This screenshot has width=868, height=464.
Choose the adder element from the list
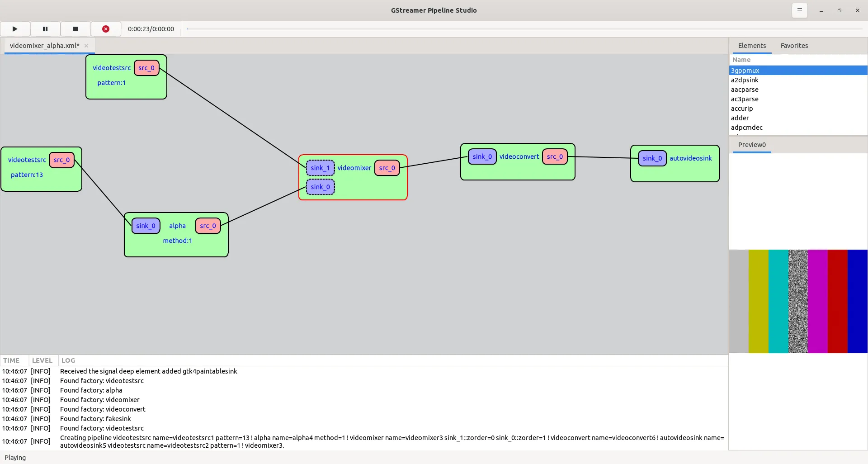740,118
